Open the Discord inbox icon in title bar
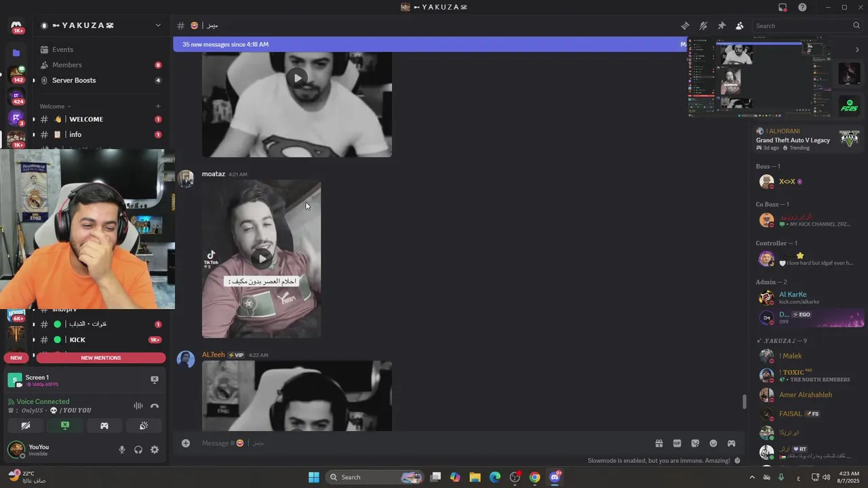This screenshot has width=868, height=488. pyautogui.click(x=783, y=7)
